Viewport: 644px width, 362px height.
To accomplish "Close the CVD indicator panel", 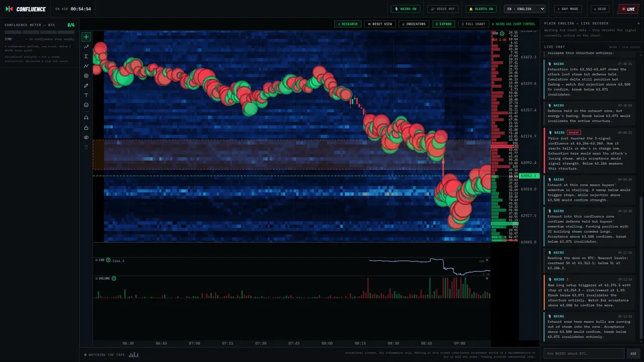I will click(487, 260).
